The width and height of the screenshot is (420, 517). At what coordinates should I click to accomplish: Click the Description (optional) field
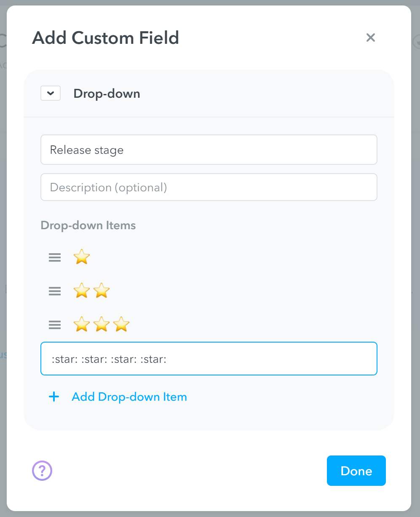click(x=209, y=187)
